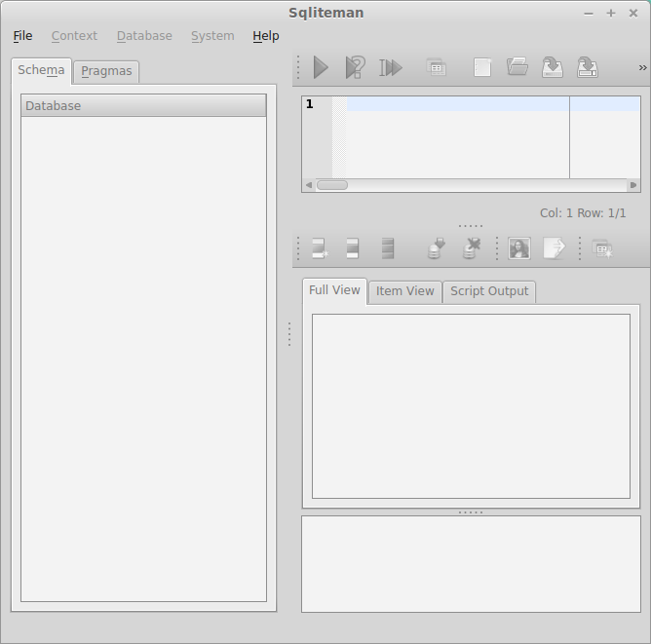This screenshot has height=644, width=651.
Task: Switch to the Script Output tab
Action: pyautogui.click(x=489, y=291)
